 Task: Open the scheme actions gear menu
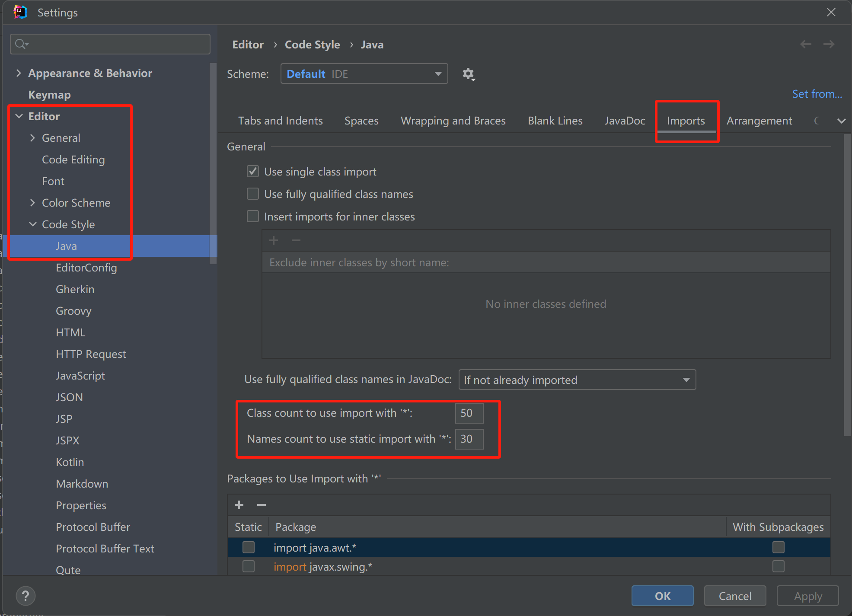pyautogui.click(x=469, y=74)
